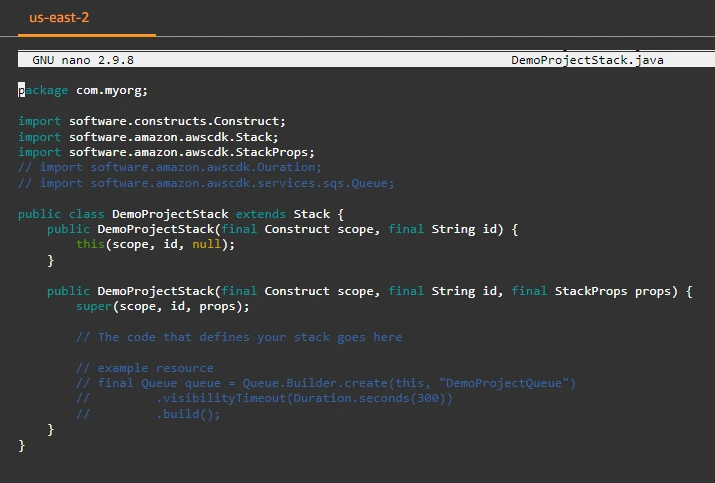This screenshot has width=715, height=483.
Task: Click the commented .build() line
Action: coord(188,414)
